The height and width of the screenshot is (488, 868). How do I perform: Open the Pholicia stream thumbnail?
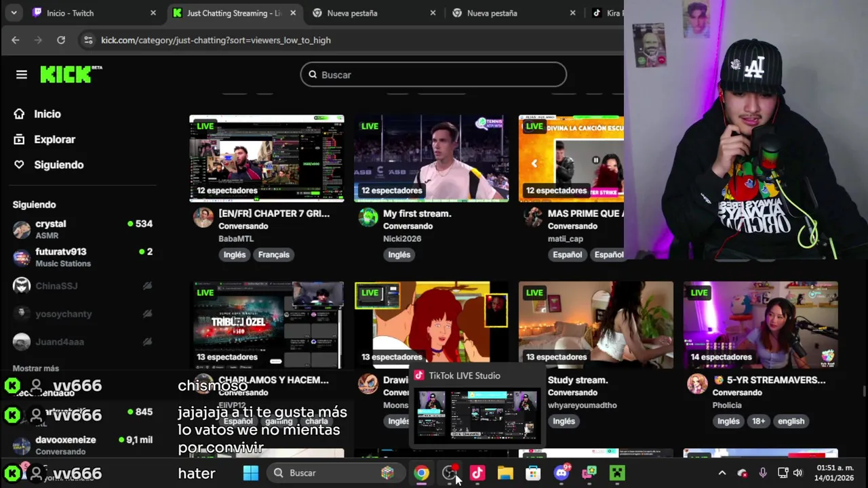[761, 325]
